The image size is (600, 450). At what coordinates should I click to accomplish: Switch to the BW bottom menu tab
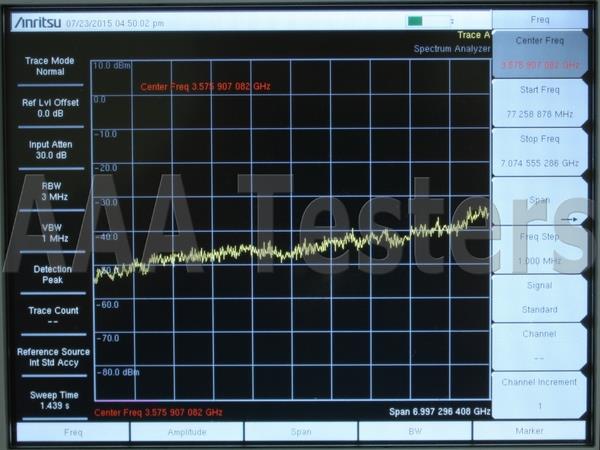tap(415, 432)
